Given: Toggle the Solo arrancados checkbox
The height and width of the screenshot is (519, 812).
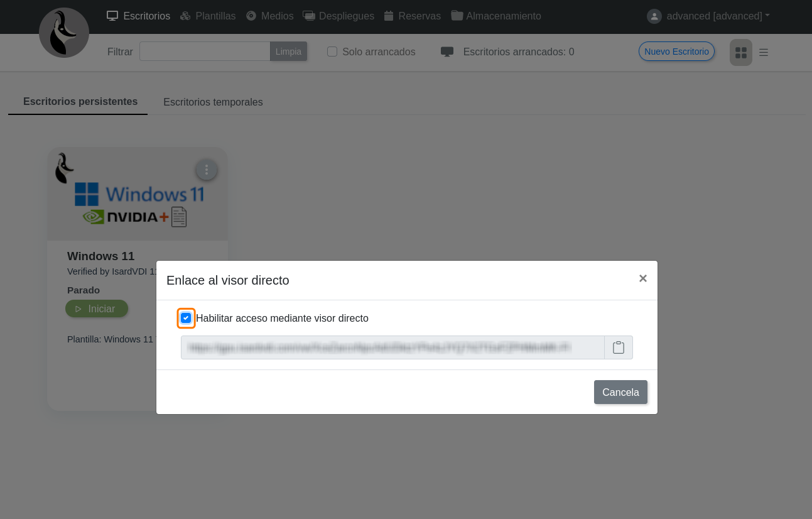Looking at the screenshot, I should (332, 52).
